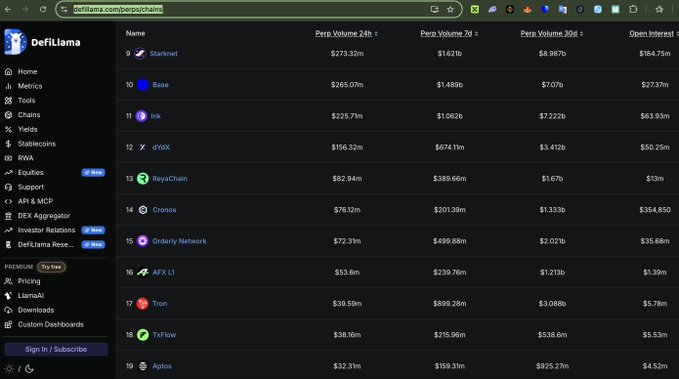The width and height of the screenshot is (679, 379).
Task: Click the RWA sidebar icon
Action: (8, 158)
